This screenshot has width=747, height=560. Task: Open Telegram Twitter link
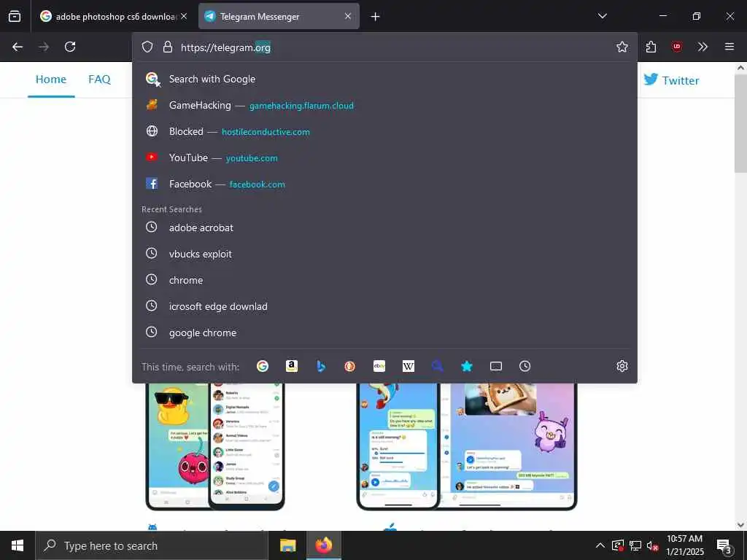671,80
